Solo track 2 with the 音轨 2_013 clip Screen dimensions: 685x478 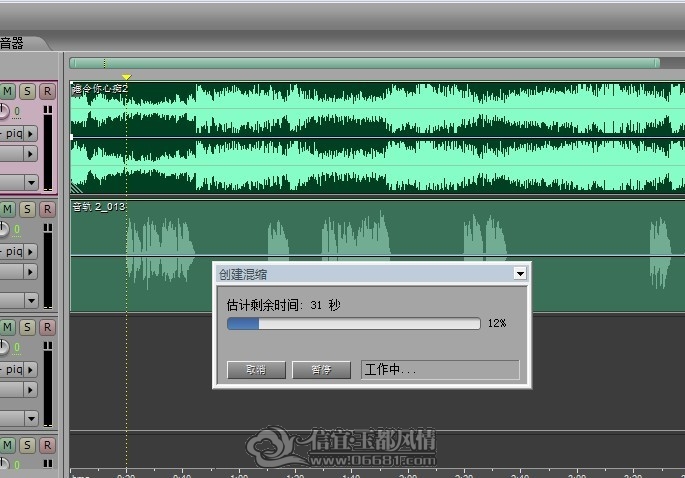pos(28,209)
